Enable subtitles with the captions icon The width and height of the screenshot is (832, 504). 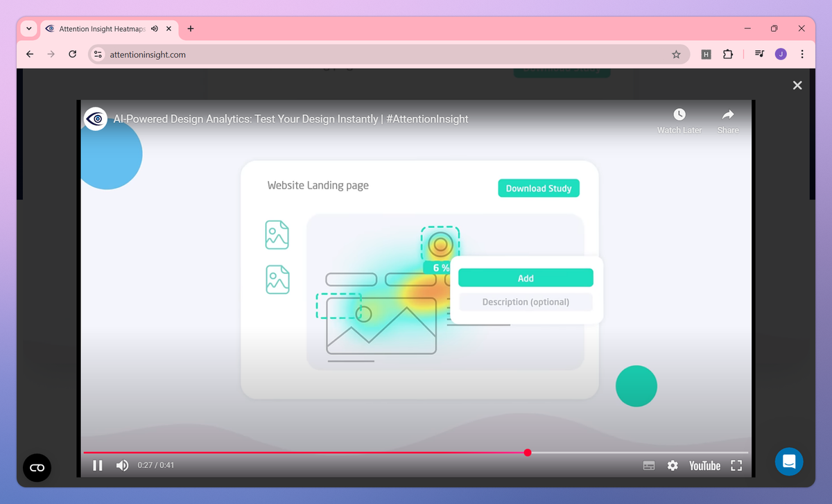(649, 465)
